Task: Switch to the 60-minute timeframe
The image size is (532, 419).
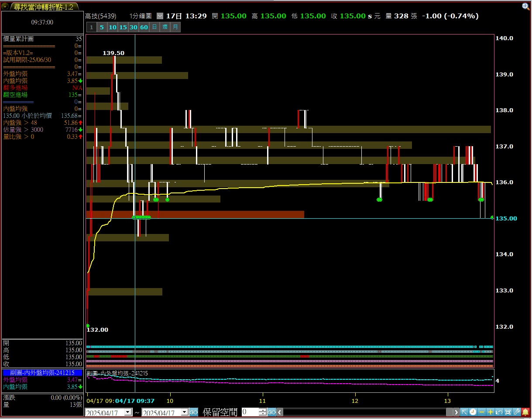Action: point(144,27)
